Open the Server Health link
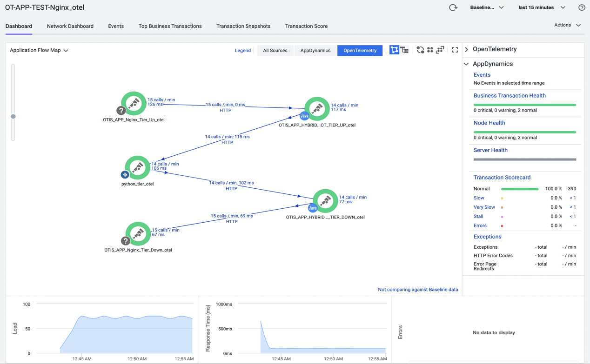Image resolution: width=590 pixels, height=364 pixels. point(490,150)
